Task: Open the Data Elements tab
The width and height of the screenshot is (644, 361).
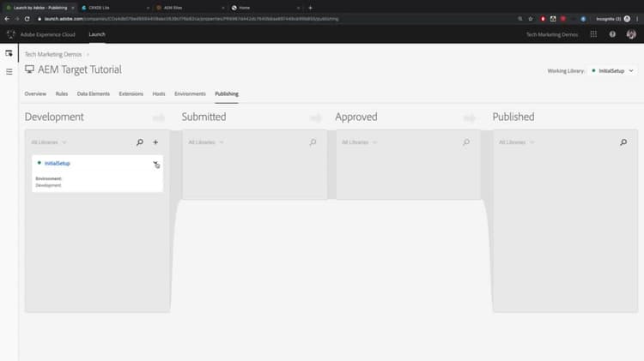Action: (94, 94)
